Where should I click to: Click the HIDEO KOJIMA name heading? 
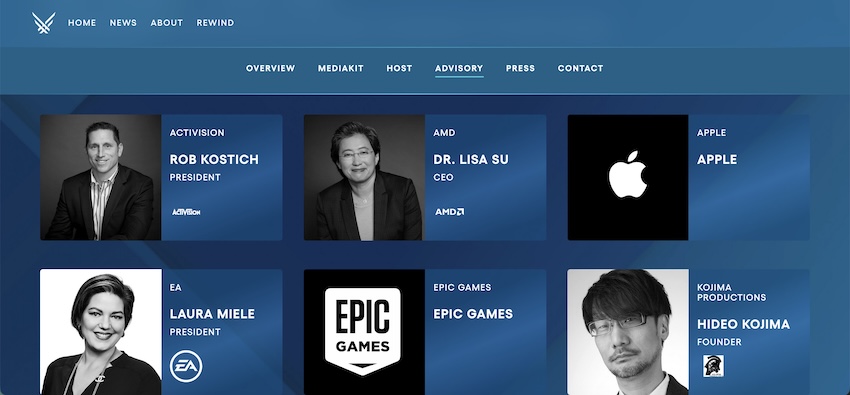pos(743,324)
